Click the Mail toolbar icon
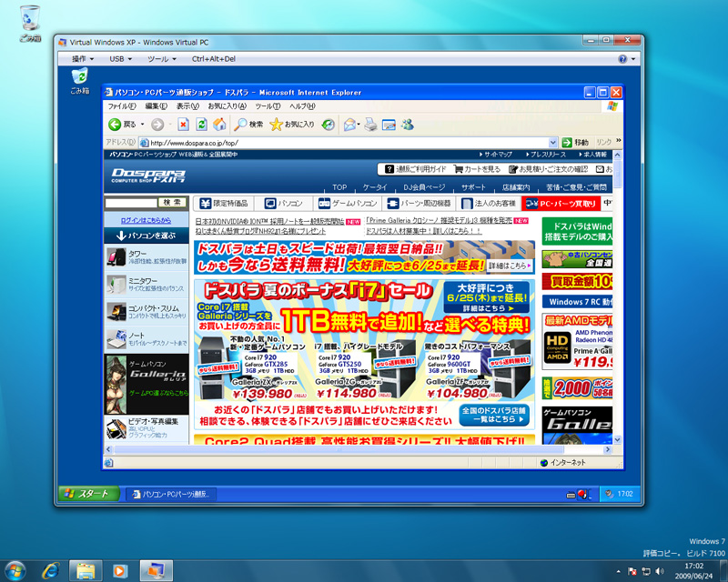Screen dimensions: 728x582 (350, 125)
